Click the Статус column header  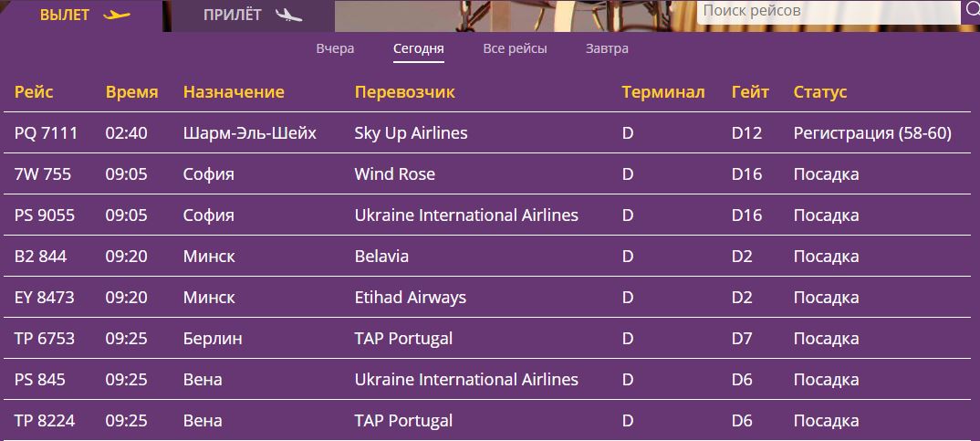820,92
